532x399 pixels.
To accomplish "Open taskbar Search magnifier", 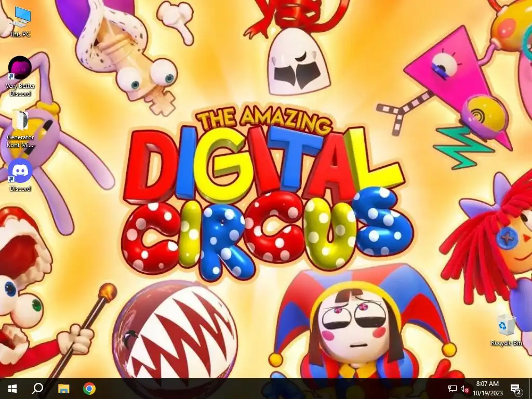I will coord(37,389).
